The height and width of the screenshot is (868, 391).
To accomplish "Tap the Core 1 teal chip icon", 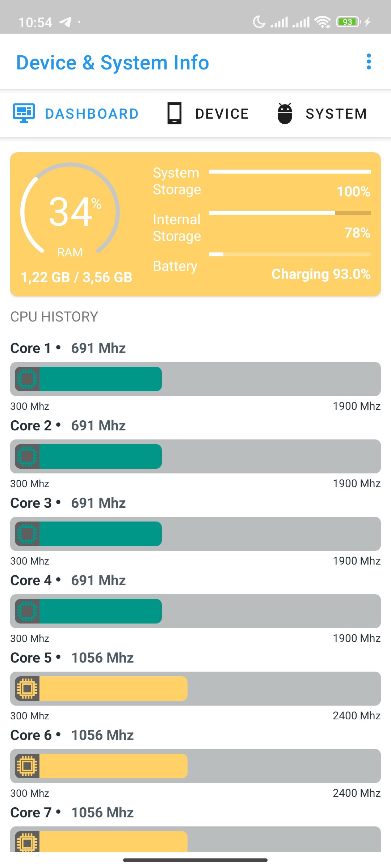I will [27, 379].
